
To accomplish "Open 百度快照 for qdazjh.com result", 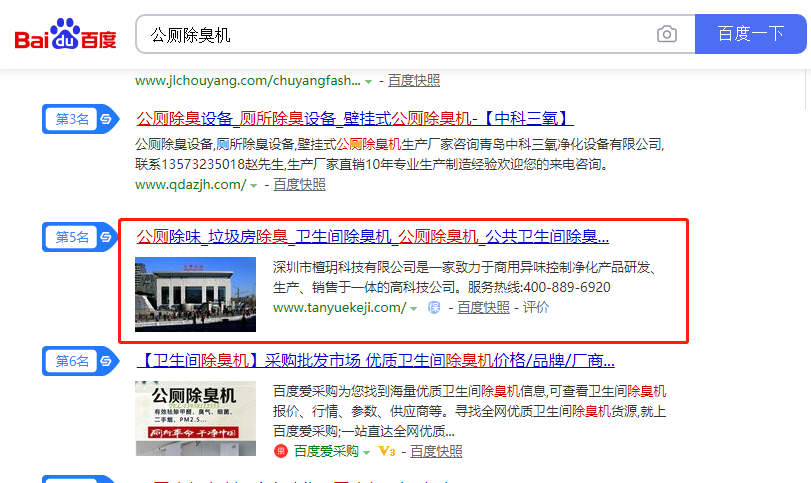I will [299, 185].
